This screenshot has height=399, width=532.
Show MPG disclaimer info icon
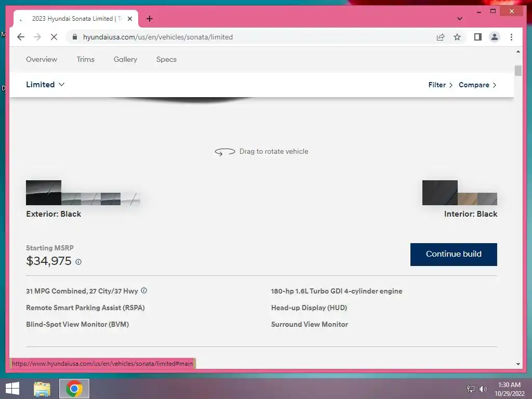144,290
